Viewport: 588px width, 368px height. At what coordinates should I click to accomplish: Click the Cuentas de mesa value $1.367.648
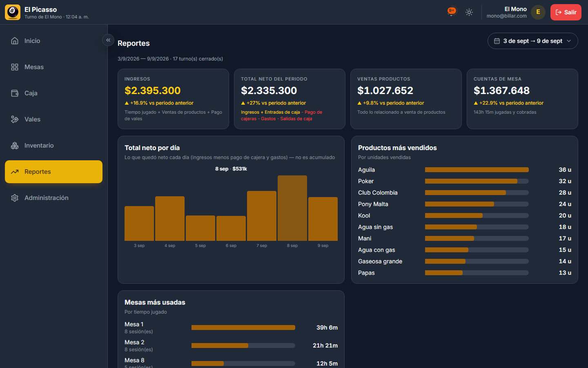click(x=502, y=90)
